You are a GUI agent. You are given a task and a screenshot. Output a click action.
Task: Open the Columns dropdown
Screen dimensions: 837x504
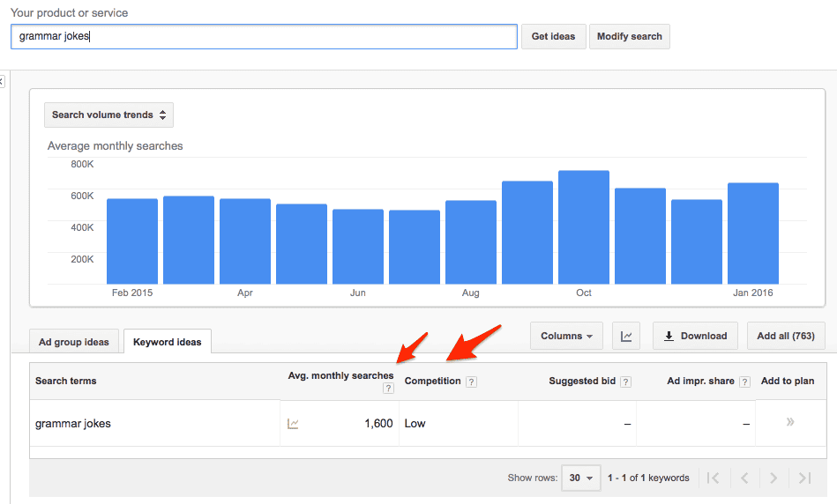pos(566,336)
